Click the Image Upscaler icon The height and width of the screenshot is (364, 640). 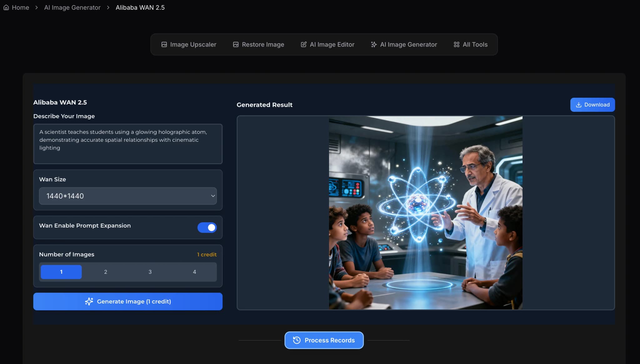click(x=164, y=45)
